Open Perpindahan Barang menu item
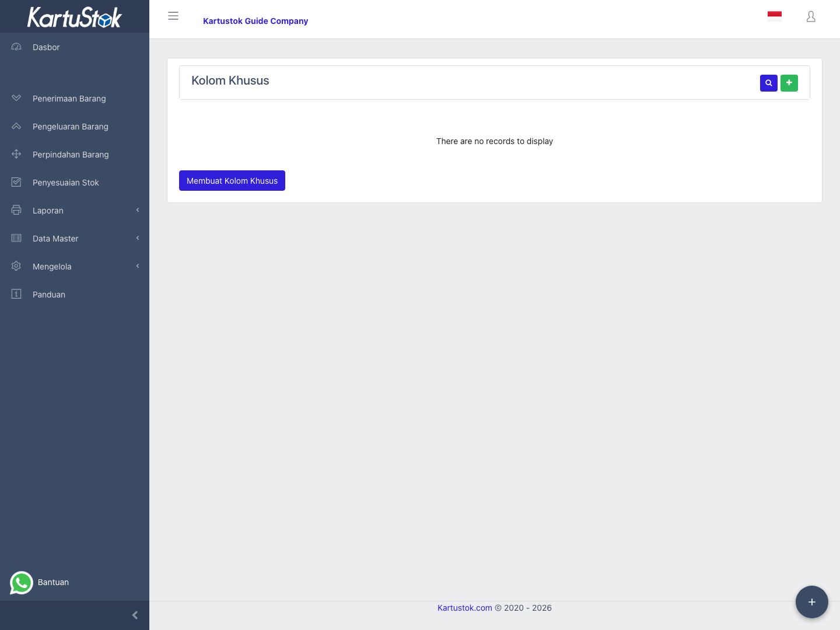840x630 pixels. (x=75, y=155)
